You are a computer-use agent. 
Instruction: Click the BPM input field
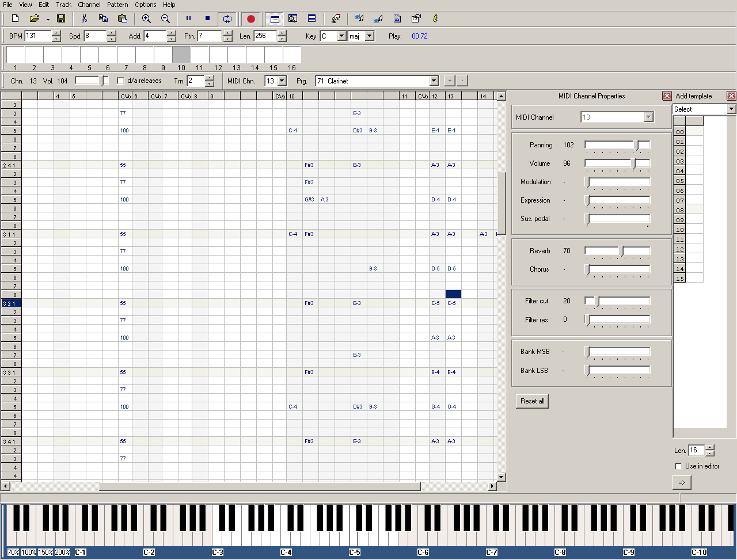click(x=38, y=36)
